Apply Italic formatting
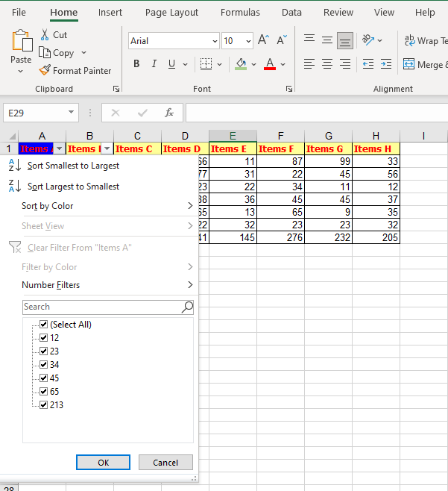Viewport: 448px width, 491px height. coord(154,64)
